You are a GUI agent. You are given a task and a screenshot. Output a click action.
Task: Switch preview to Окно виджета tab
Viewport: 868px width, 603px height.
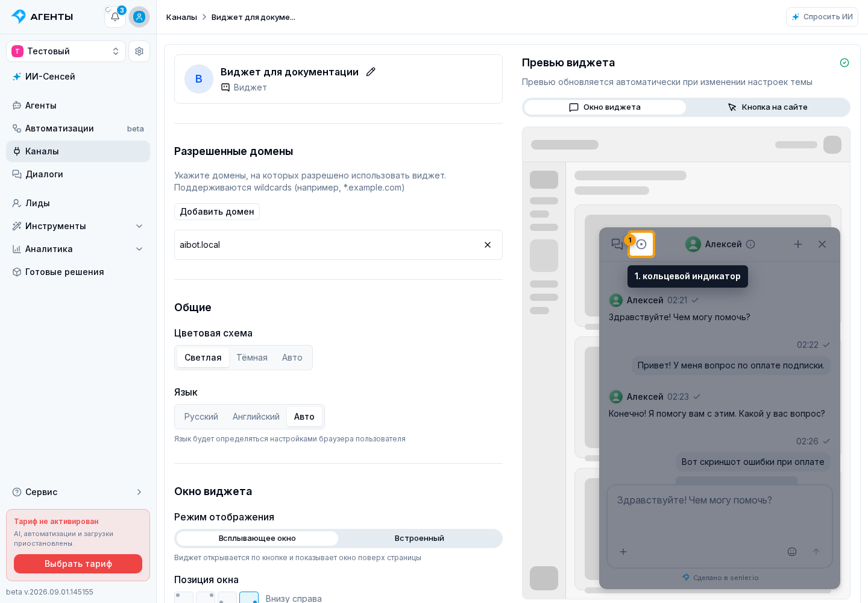pos(605,107)
